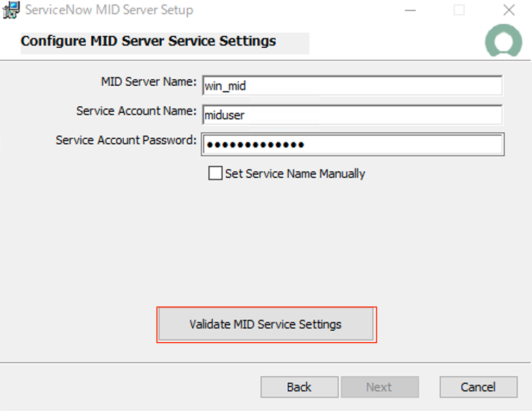Click the Service Account Password field
This screenshot has height=411, width=532.
coord(353,144)
